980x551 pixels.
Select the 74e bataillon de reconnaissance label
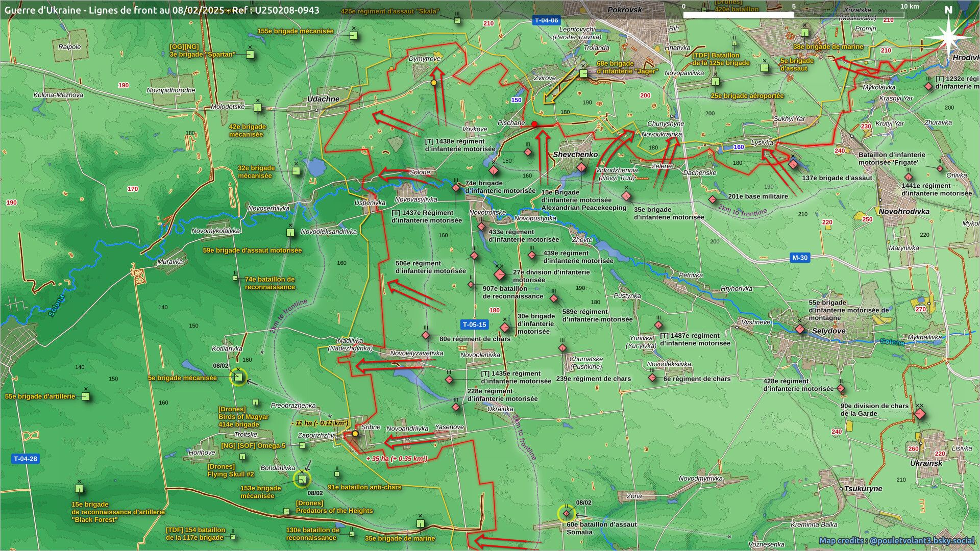[270, 283]
